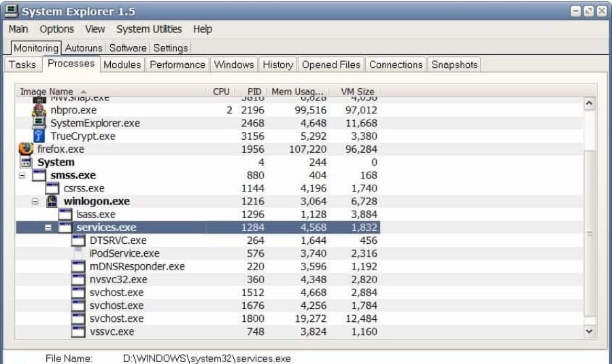Click the scroll down arrow

pyautogui.click(x=590, y=331)
